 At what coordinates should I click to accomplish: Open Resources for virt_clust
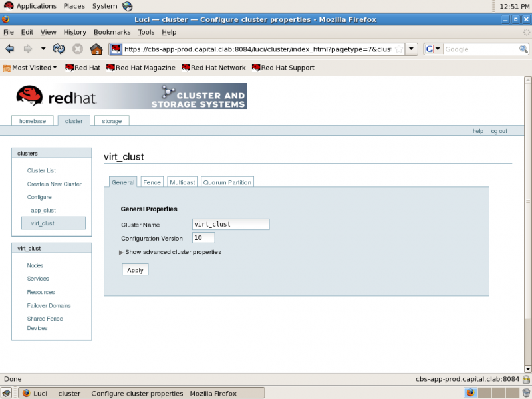pos(41,292)
